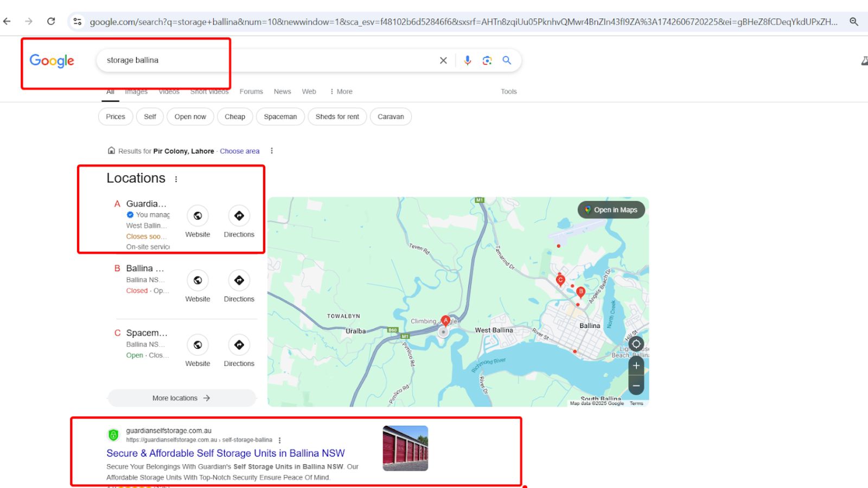Clear the search box with the X icon
Screen dimensions: 868x488
point(443,60)
